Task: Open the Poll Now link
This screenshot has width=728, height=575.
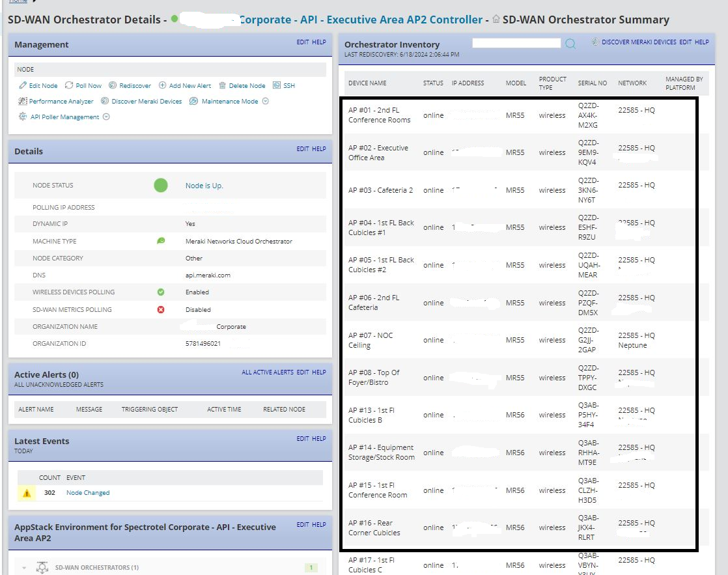Action: pos(89,86)
